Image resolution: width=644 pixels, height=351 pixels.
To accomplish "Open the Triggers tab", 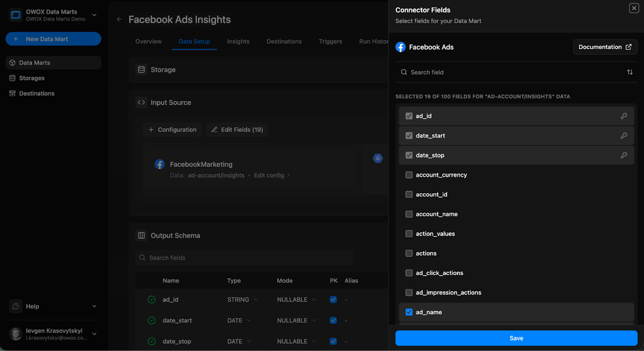I will click(x=330, y=41).
